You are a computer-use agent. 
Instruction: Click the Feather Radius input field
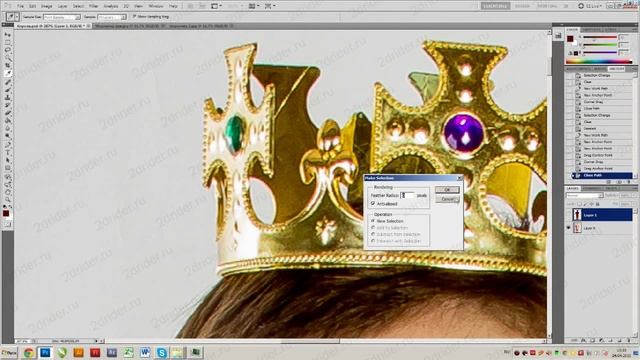coord(407,196)
